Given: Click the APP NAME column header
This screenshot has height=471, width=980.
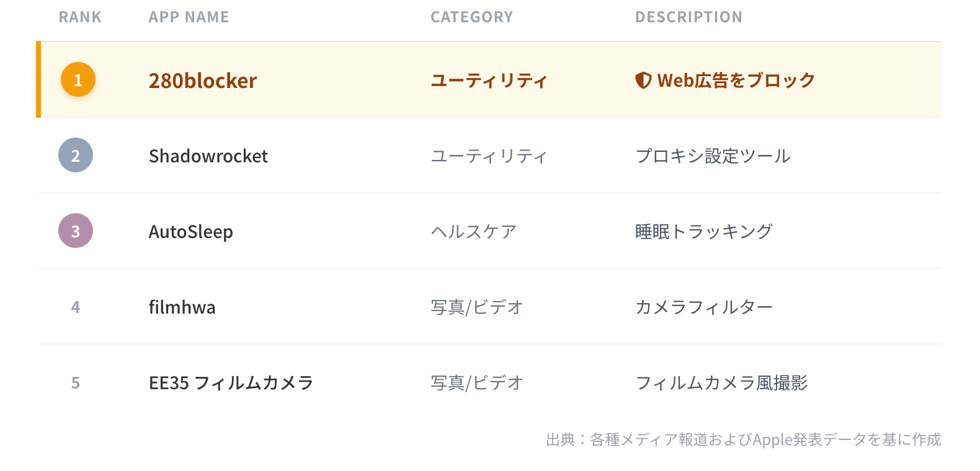Looking at the screenshot, I should [189, 17].
